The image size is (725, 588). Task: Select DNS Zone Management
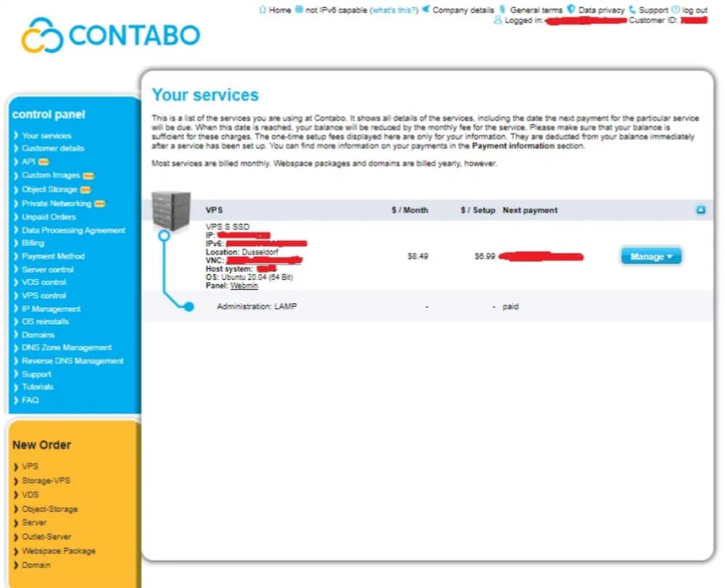(x=66, y=348)
